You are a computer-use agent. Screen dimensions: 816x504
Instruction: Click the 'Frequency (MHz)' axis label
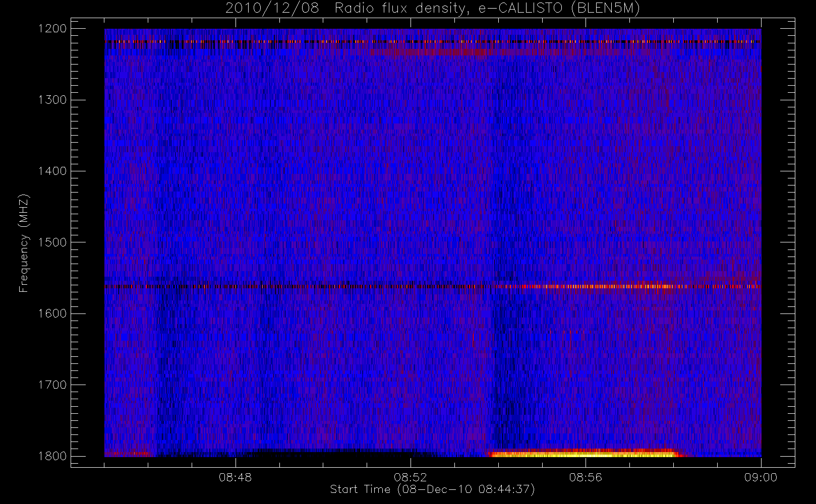[x=24, y=243]
